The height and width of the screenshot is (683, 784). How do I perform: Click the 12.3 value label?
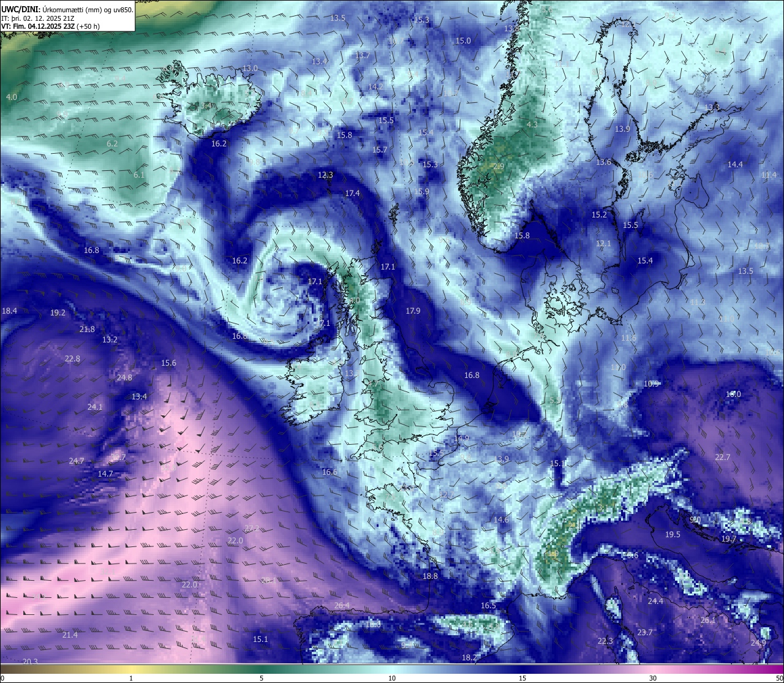pyautogui.click(x=325, y=175)
